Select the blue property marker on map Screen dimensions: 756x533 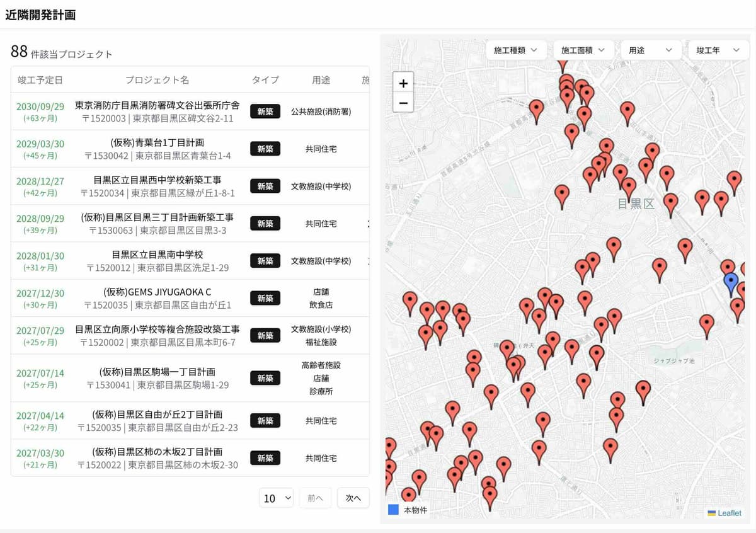pyautogui.click(x=731, y=282)
